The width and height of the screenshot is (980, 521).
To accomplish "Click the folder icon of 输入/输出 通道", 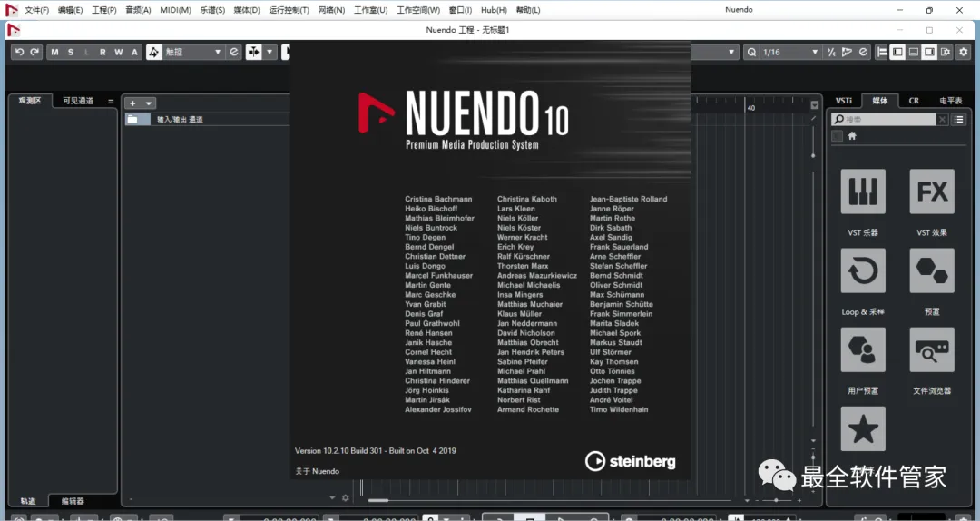I will (x=132, y=119).
